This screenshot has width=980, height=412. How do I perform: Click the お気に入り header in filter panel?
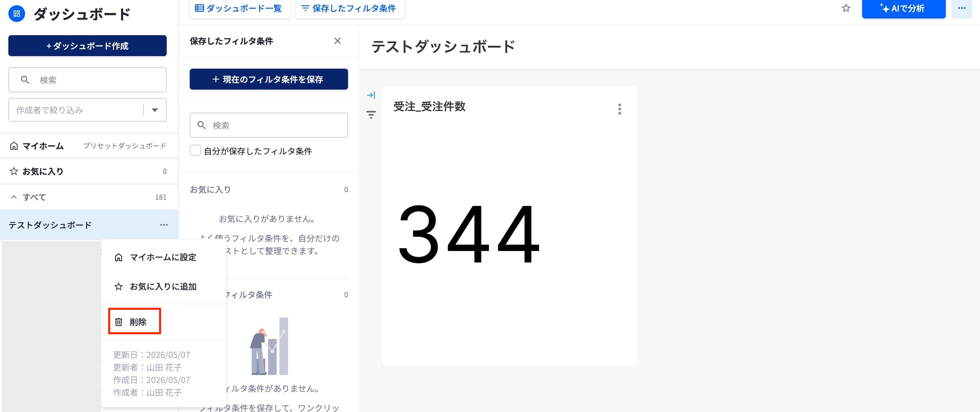click(x=210, y=189)
